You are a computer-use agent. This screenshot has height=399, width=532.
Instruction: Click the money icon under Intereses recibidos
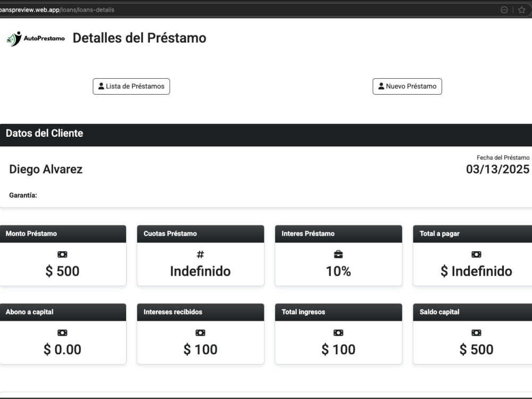pos(201,333)
